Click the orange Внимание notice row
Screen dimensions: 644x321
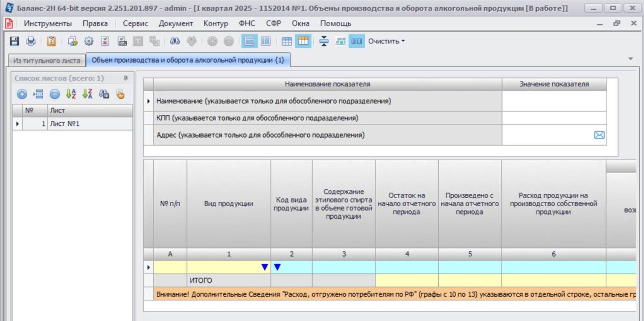pos(395,294)
